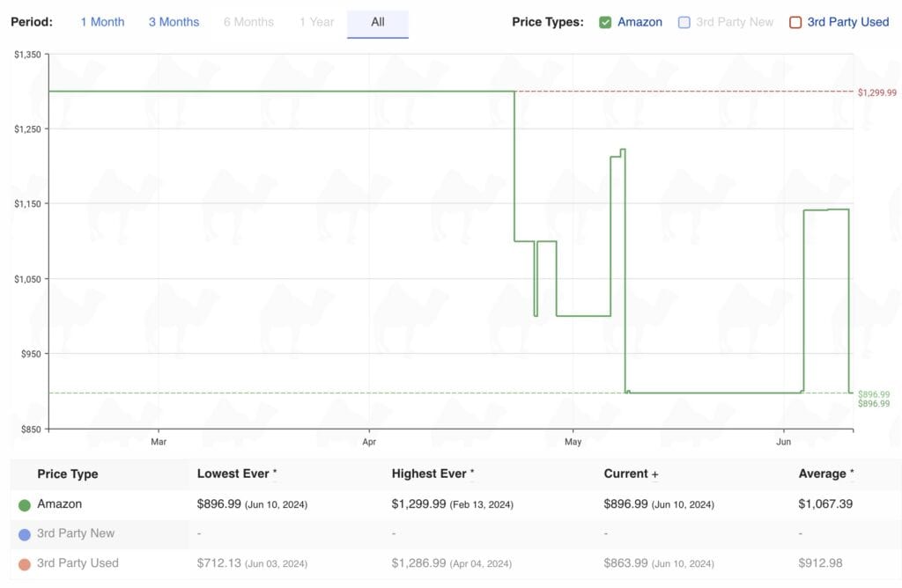Enable the 3rd Party New checkbox
902x588 pixels.
coord(684,23)
